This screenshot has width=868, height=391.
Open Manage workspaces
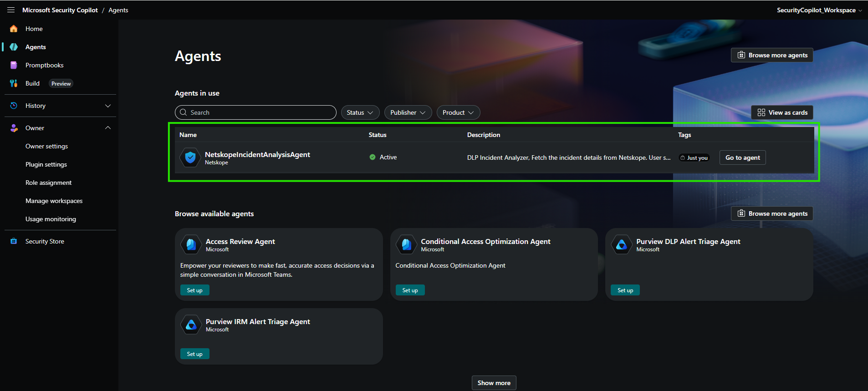point(54,201)
